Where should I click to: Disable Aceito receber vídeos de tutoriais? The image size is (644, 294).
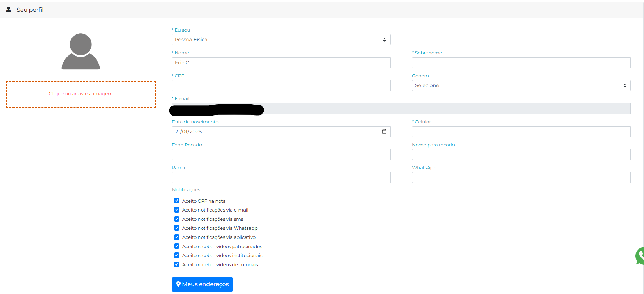point(177,264)
